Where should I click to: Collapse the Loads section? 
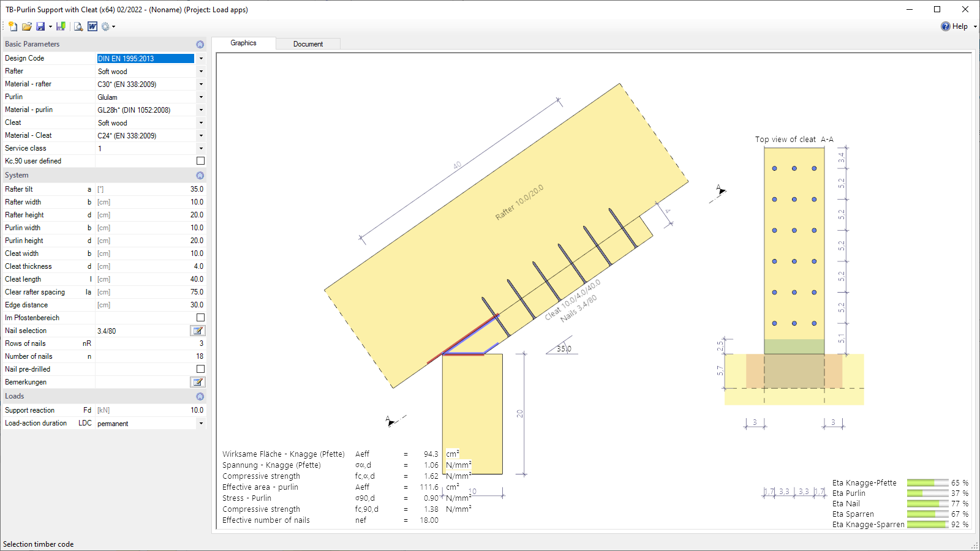(200, 396)
